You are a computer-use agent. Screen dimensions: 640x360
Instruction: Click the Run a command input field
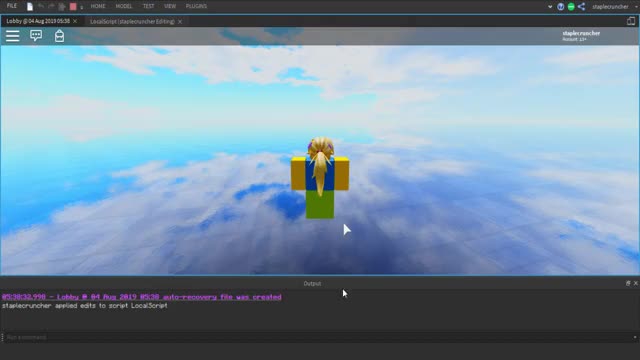click(318, 338)
